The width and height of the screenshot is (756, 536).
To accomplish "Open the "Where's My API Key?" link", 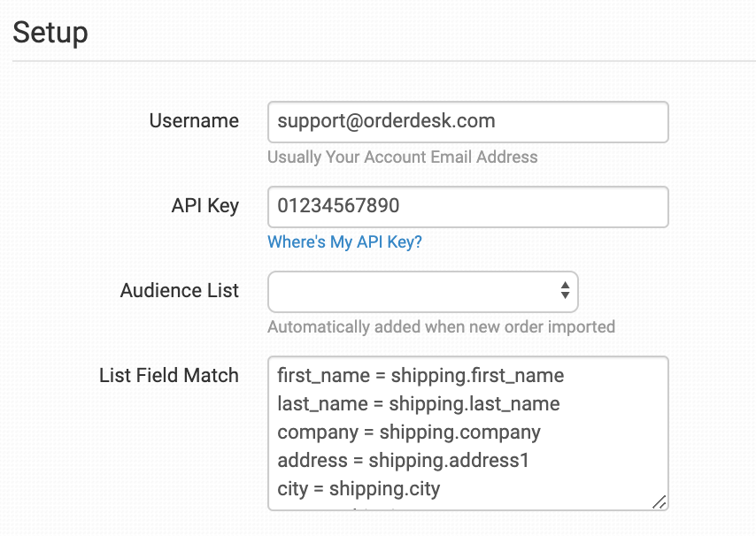I will [344, 242].
